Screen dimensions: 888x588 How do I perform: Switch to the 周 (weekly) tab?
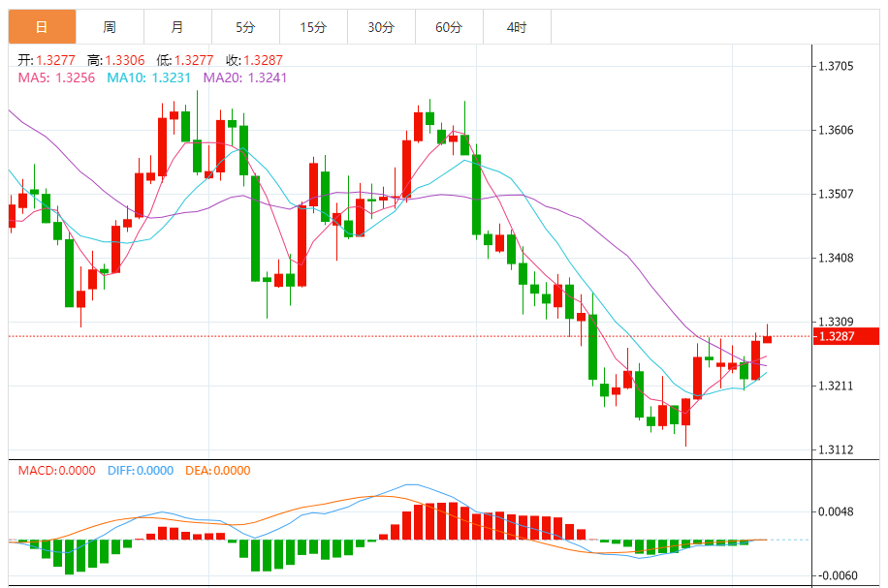110,26
